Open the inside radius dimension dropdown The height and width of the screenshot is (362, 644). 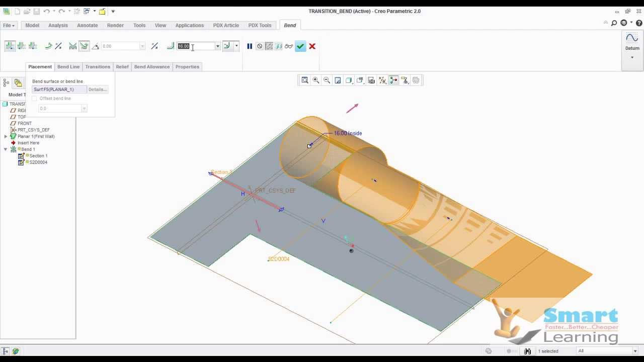pos(236,46)
